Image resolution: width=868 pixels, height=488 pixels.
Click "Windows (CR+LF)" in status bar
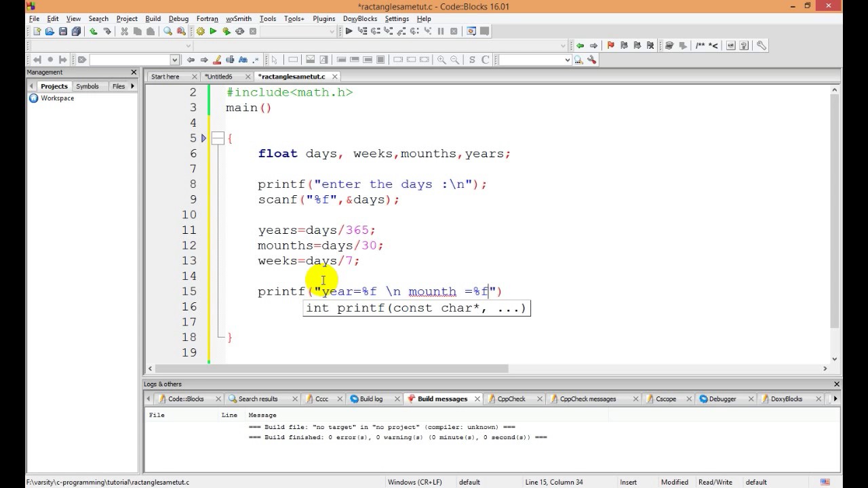(414, 482)
